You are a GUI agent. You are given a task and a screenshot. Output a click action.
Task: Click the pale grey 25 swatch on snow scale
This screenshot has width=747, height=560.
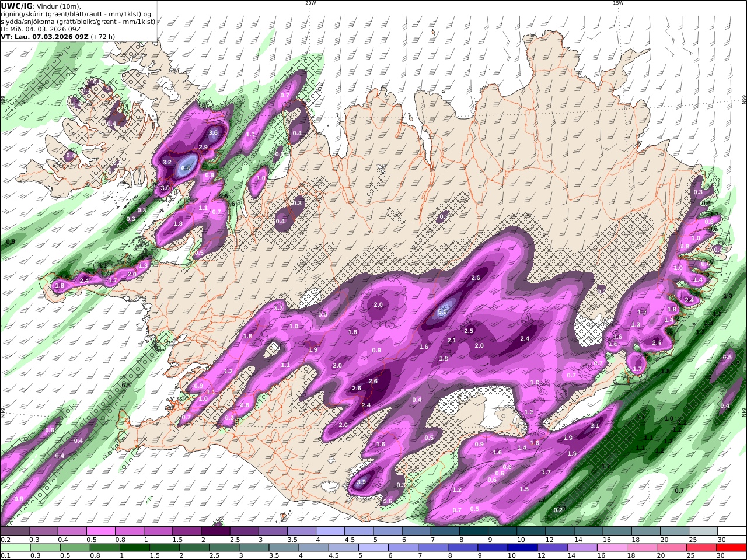tap(704, 531)
